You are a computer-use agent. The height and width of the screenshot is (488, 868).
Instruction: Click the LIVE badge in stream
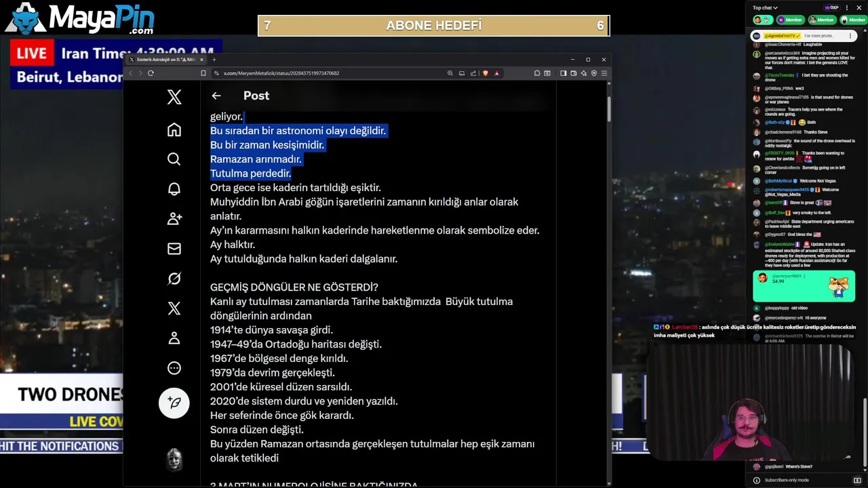pos(32,53)
